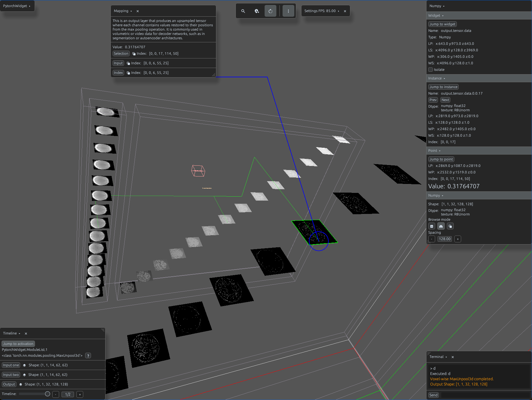Toggle the auto-rotate icon in top toolbar

pos(270,11)
